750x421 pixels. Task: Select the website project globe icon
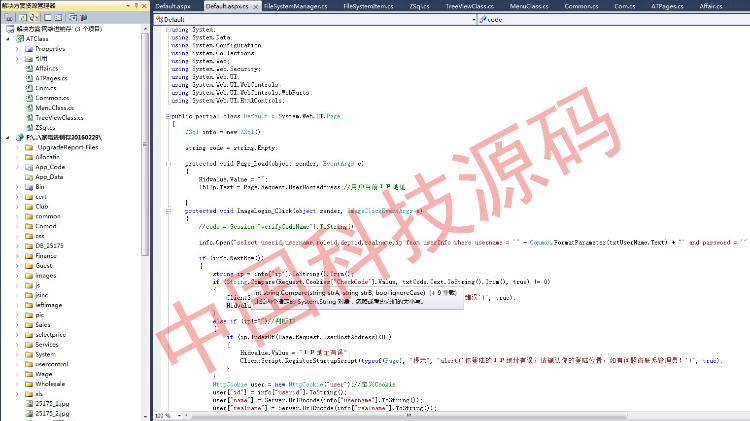(x=20, y=137)
